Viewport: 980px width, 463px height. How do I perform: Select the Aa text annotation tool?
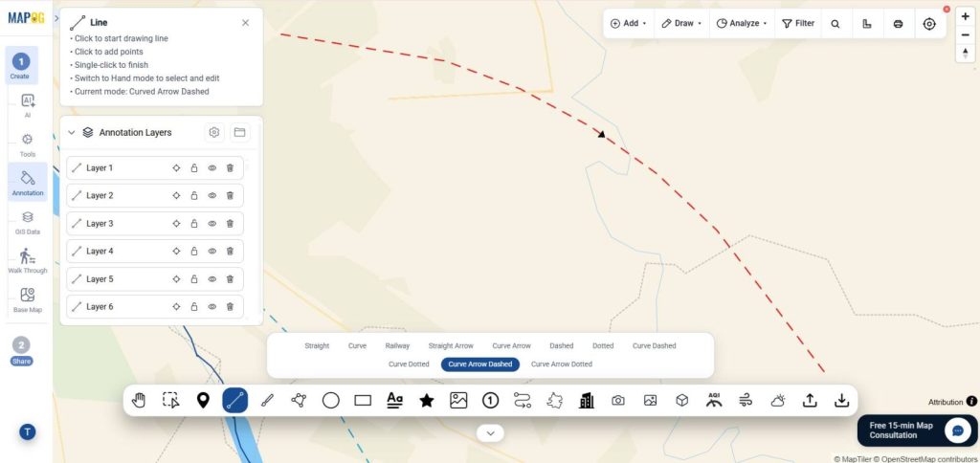[x=394, y=400]
